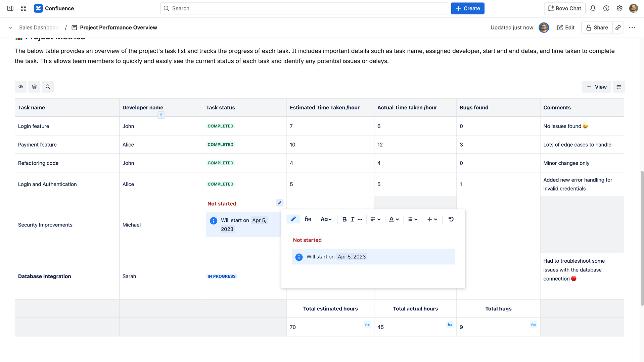
Task: Toggle italic formatting in cell editor
Action: tap(352, 219)
